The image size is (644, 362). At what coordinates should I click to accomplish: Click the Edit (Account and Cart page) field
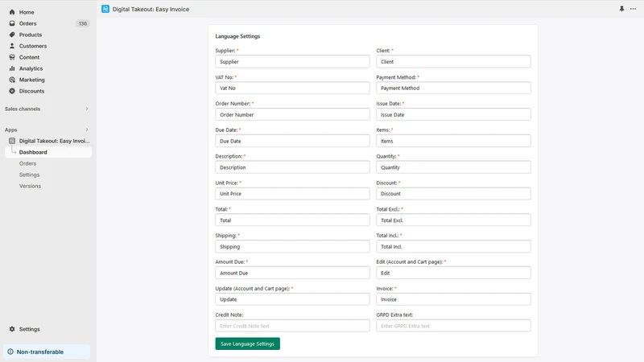tap(453, 273)
